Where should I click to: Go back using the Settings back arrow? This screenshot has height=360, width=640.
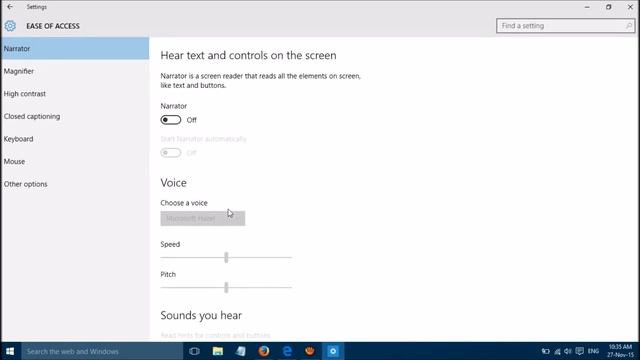click(x=10, y=7)
